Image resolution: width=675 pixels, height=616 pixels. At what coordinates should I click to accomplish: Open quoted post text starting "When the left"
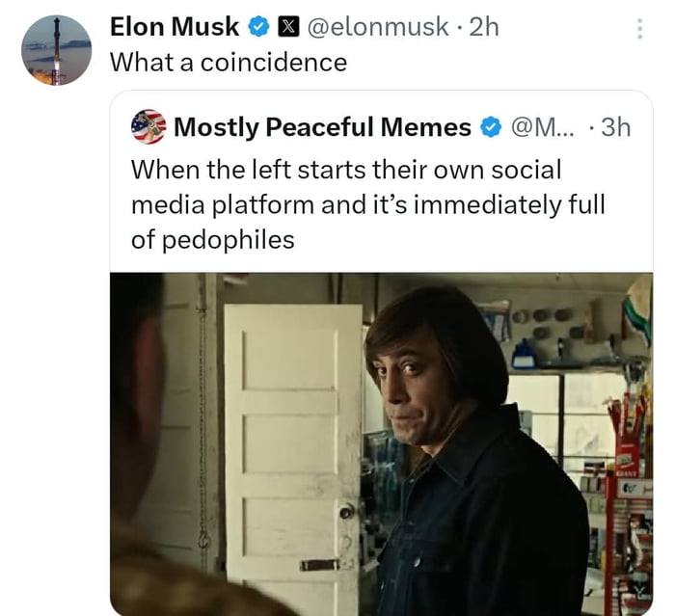pos(345,171)
